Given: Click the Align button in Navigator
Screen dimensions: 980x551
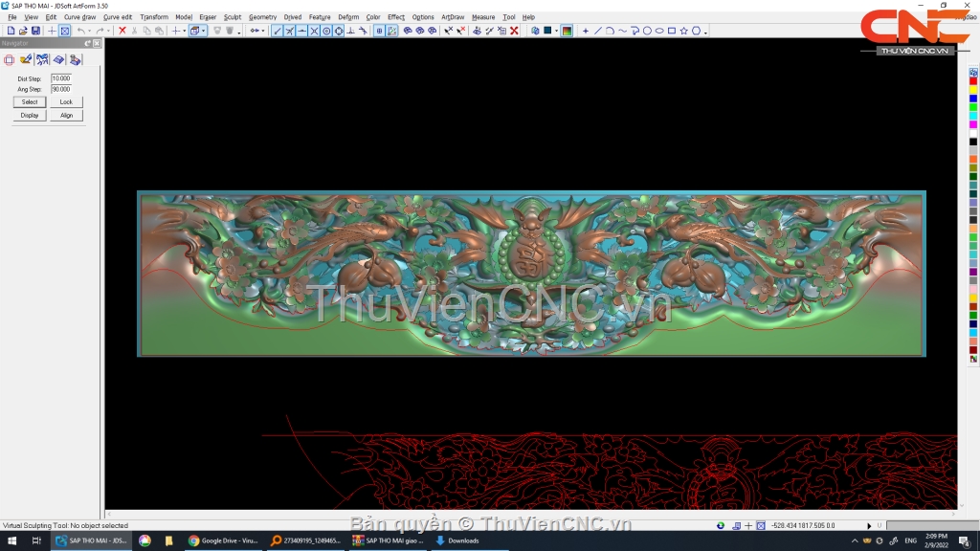Looking at the screenshot, I should click(66, 116).
